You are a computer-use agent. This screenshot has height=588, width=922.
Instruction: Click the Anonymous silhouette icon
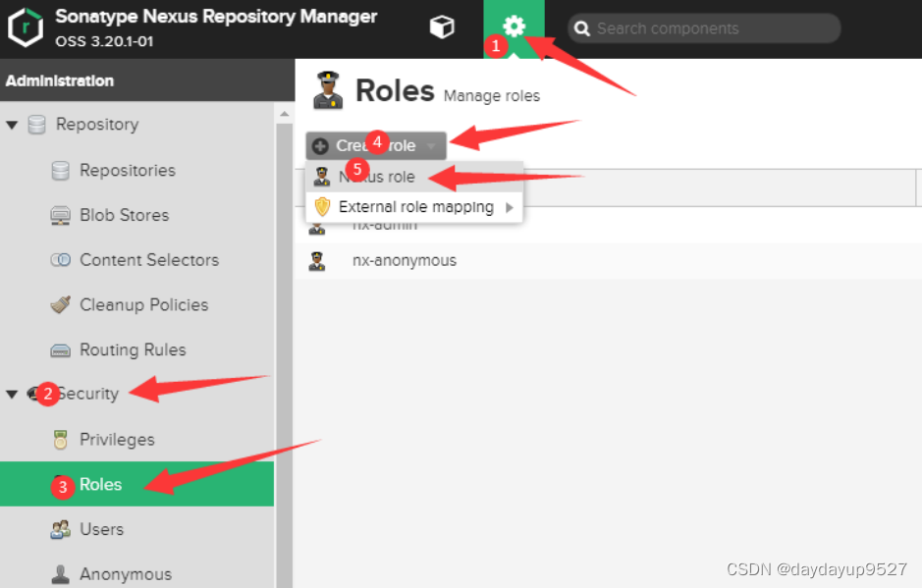[x=60, y=574]
